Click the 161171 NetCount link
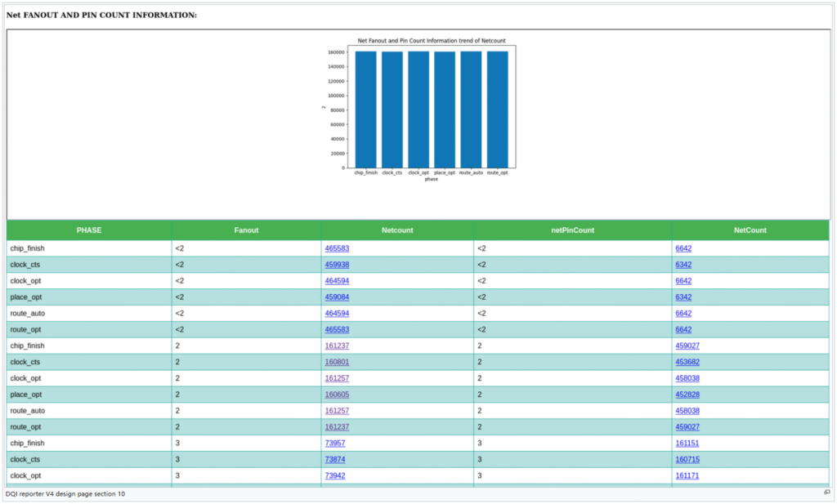The image size is (837, 504). 687,475
